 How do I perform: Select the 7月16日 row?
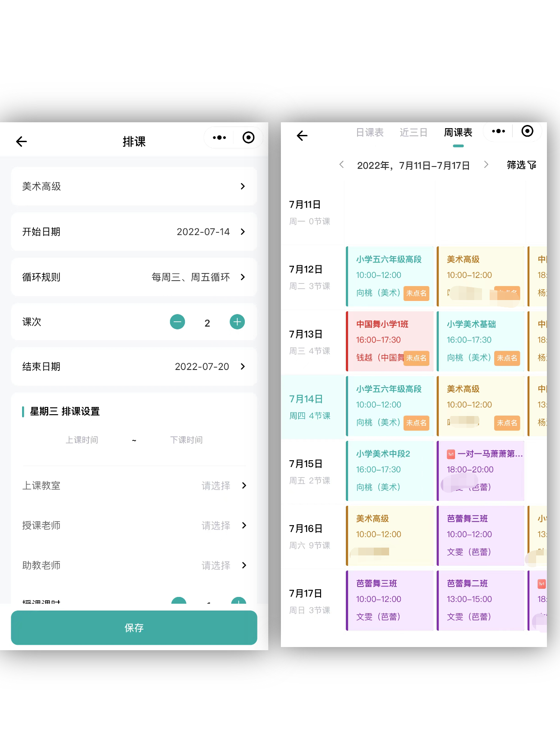click(x=312, y=537)
